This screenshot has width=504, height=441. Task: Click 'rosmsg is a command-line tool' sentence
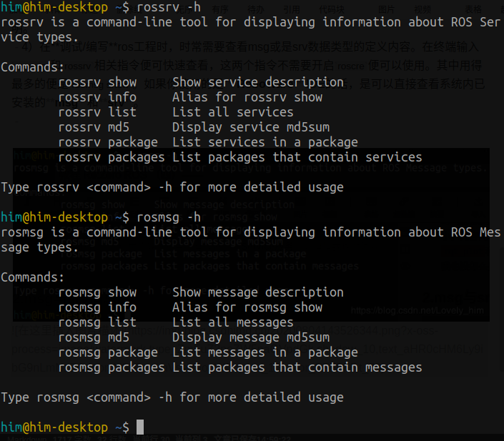[251, 232]
